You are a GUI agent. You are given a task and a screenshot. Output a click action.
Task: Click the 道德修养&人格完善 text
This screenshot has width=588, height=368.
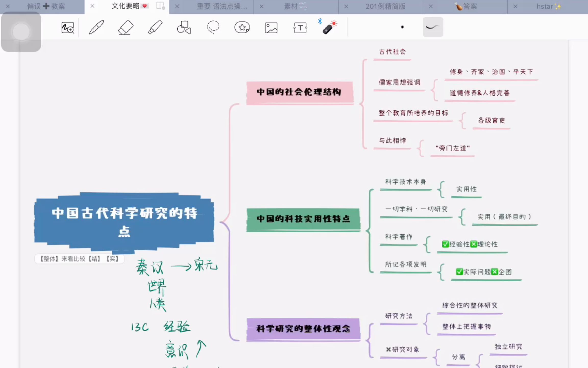click(x=480, y=93)
